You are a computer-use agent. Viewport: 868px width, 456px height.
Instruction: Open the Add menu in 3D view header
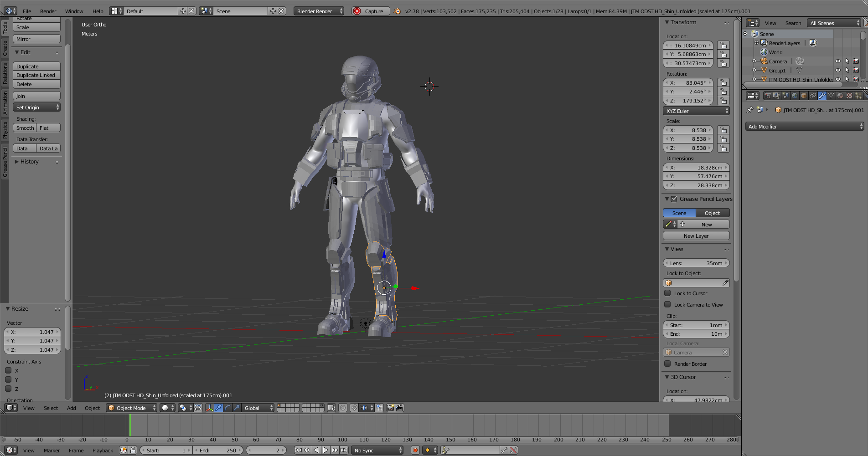71,408
